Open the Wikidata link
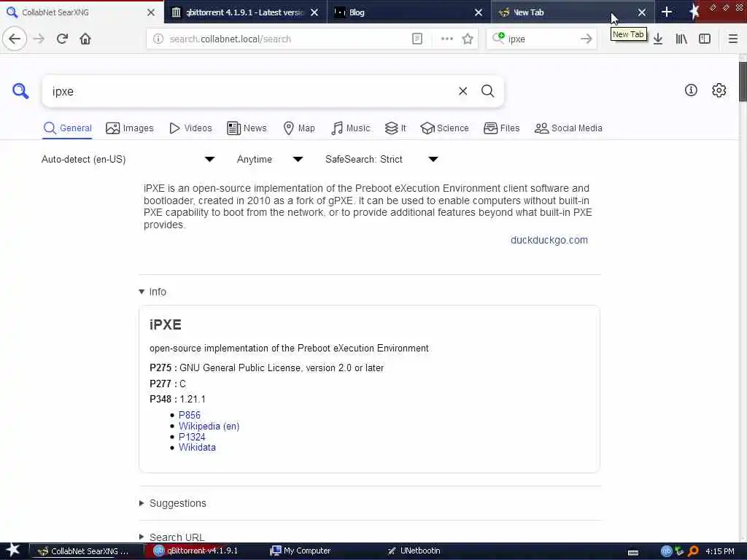Screen dimensions: 747x560 [197, 447]
